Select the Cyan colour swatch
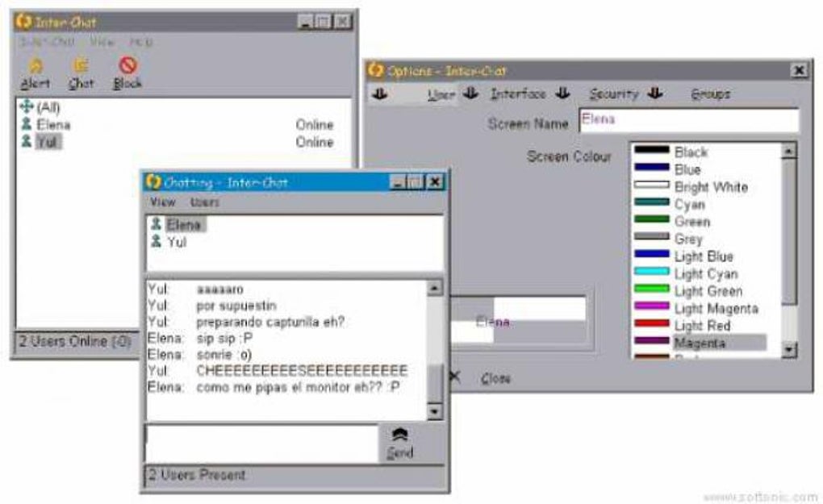This screenshot has height=504, width=823. (x=652, y=202)
